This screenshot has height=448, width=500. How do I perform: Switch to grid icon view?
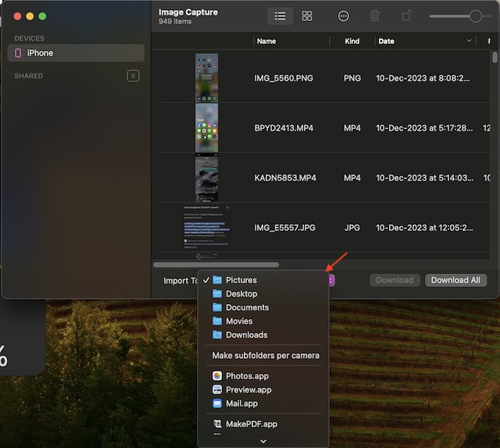pos(307,16)
